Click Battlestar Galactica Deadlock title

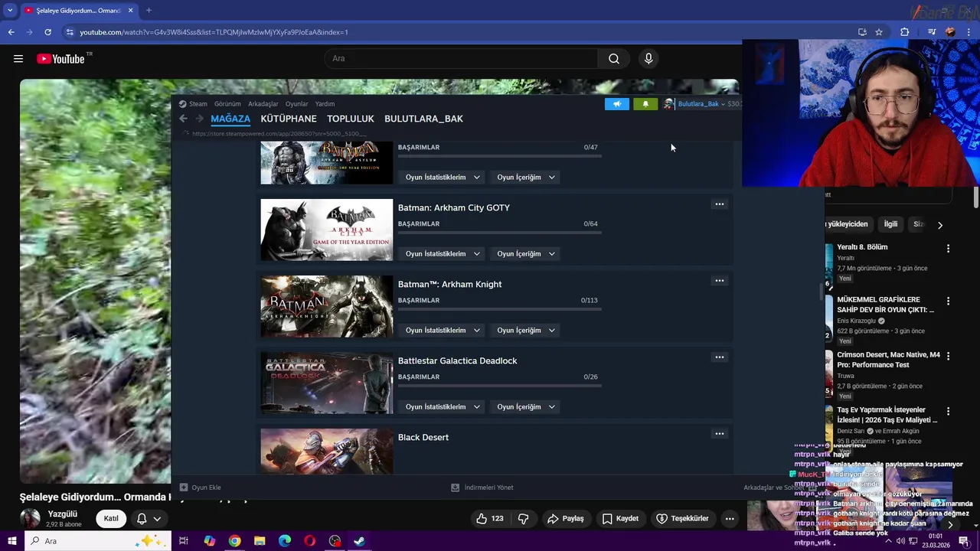457,361
